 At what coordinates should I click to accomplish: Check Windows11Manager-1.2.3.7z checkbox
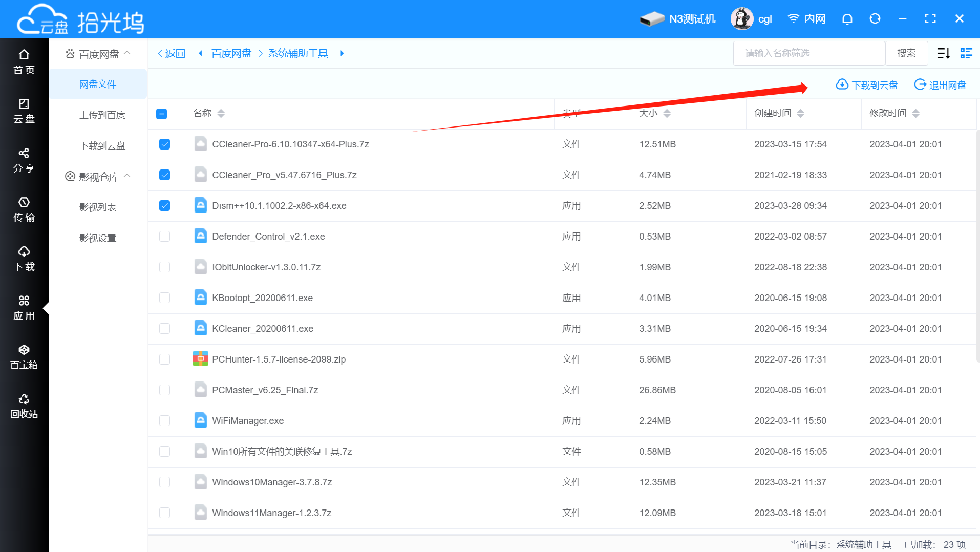(164, 513)
